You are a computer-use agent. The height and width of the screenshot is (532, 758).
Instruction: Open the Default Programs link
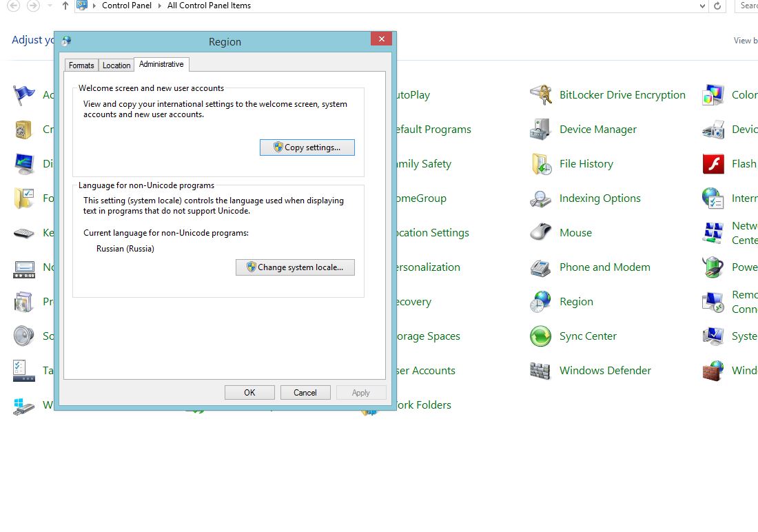(x=433, y=129)
